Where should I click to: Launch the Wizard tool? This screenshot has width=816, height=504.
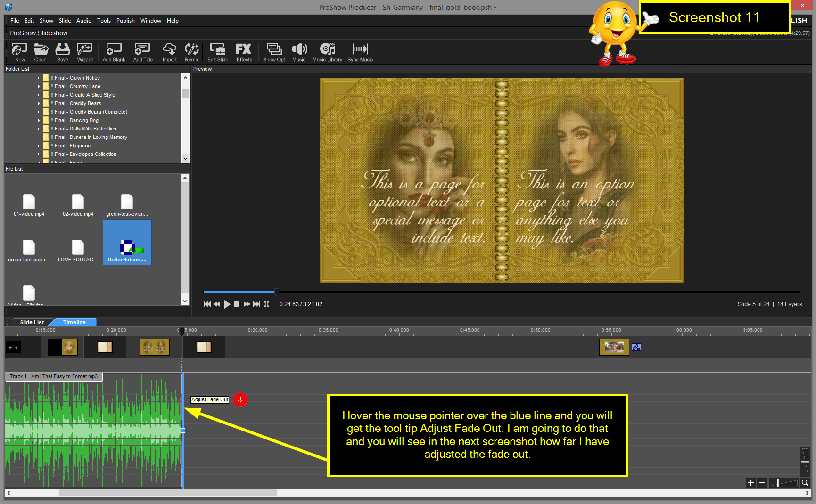click(x=85, y=52)
